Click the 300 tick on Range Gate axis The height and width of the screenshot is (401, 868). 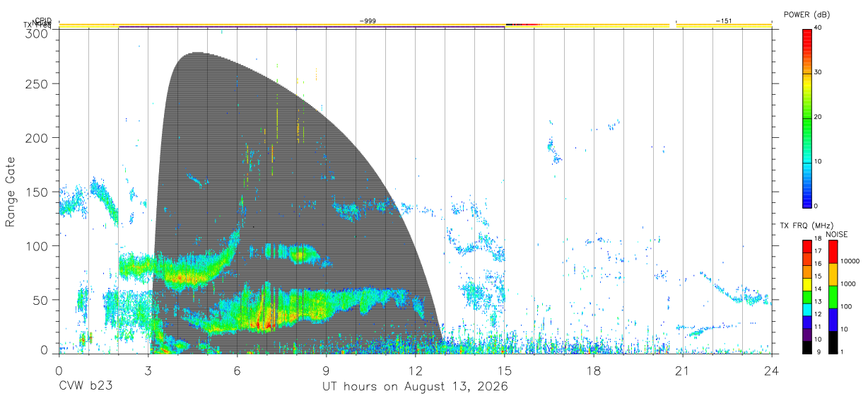pos(35,33)
